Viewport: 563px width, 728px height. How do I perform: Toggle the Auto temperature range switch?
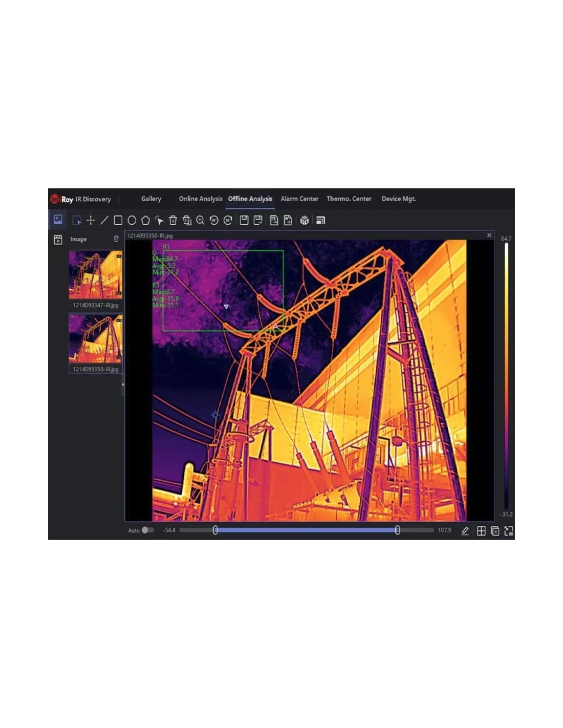pyautogui.click(x=147, y=530)
